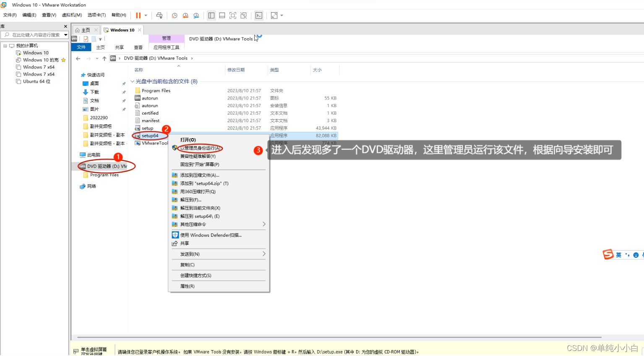
Task: Click the take snapshot clock icon
Action: pyautogui.click(x=175, y=16)
